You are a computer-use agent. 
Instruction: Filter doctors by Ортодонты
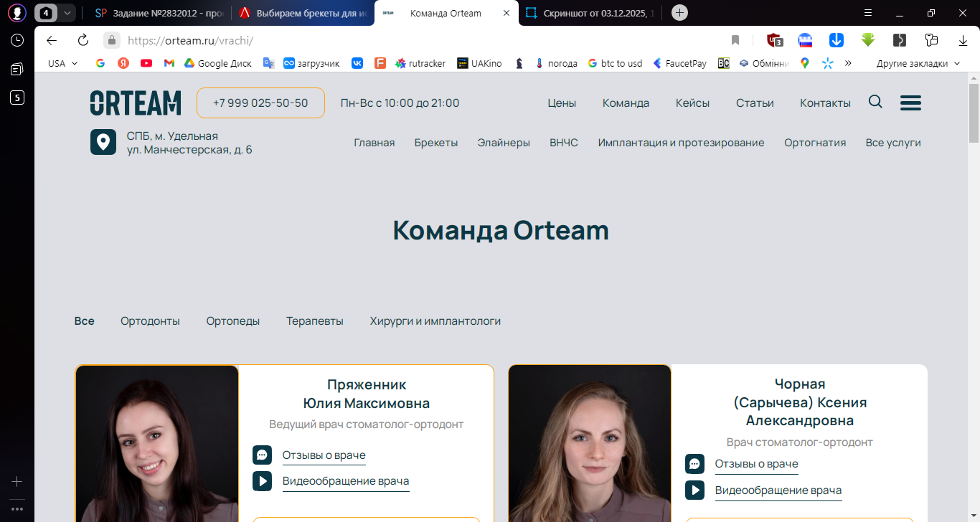tap(150, 321)
